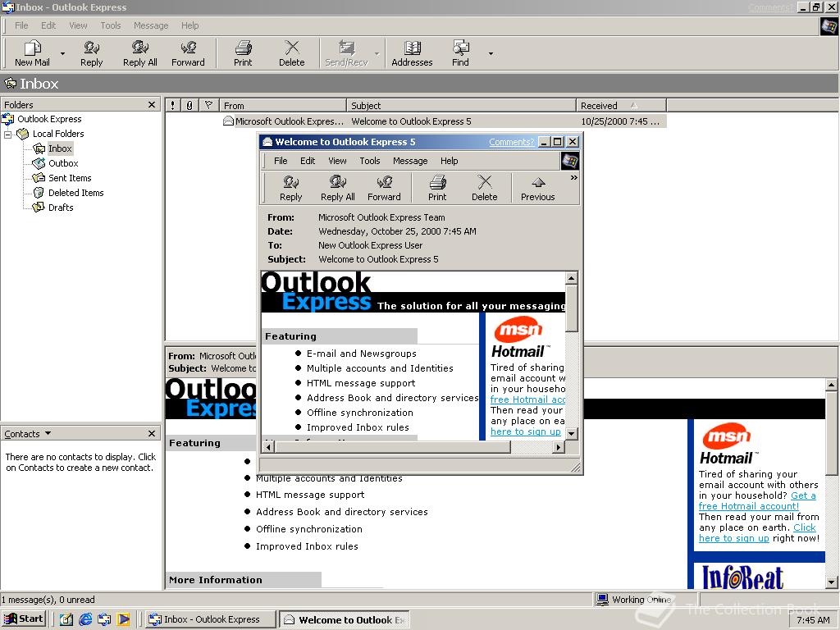The height and width of the screenshot is (630, 840).
Task: Click Reply All in the Welcome message window
Action: click(x=337, y=188)
